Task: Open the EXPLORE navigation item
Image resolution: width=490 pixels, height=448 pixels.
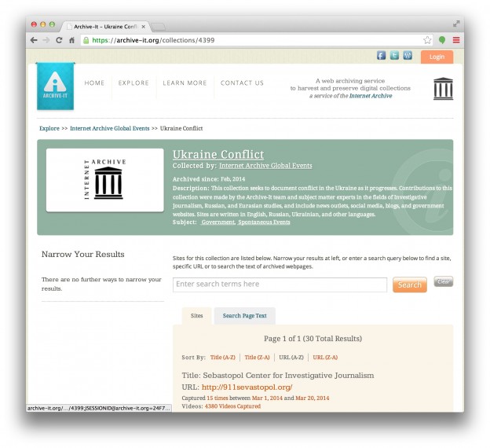Action: coord(133,83)
